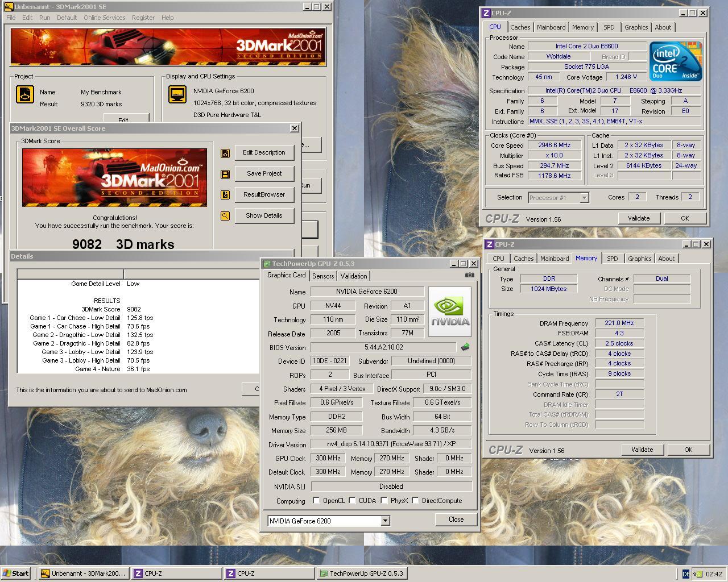728x582 pixels.
Task: Click the Intel Core 2 Duo logo
Action: (676, 61)
